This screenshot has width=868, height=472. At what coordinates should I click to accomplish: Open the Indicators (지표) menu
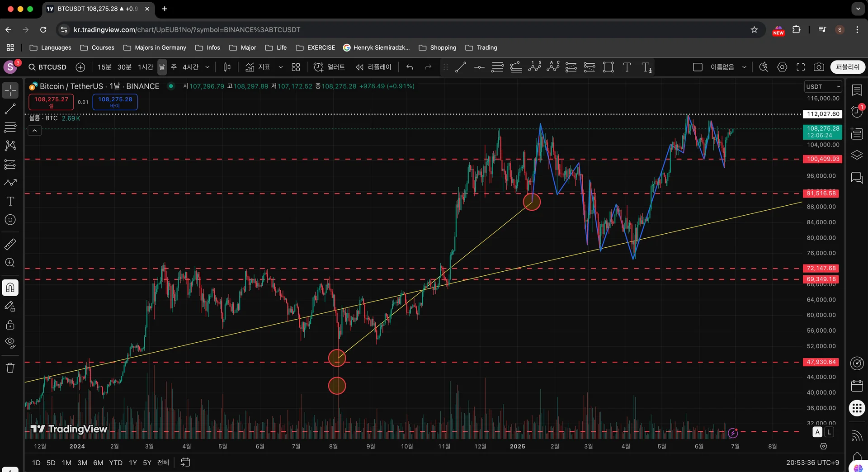(258, 67)
